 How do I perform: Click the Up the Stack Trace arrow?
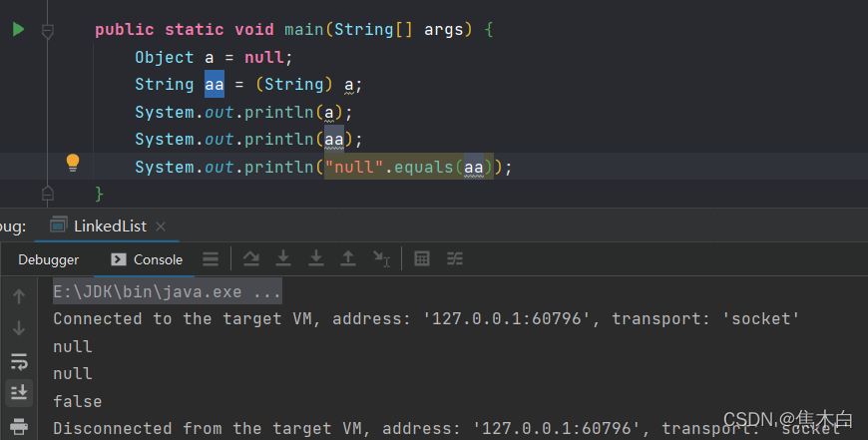(x=19, y=296)
